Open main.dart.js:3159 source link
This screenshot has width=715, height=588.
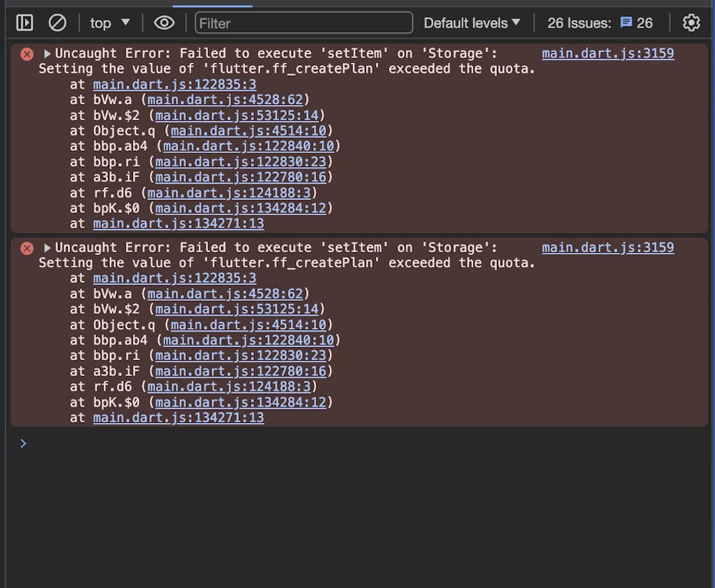(x=608, y=53)
